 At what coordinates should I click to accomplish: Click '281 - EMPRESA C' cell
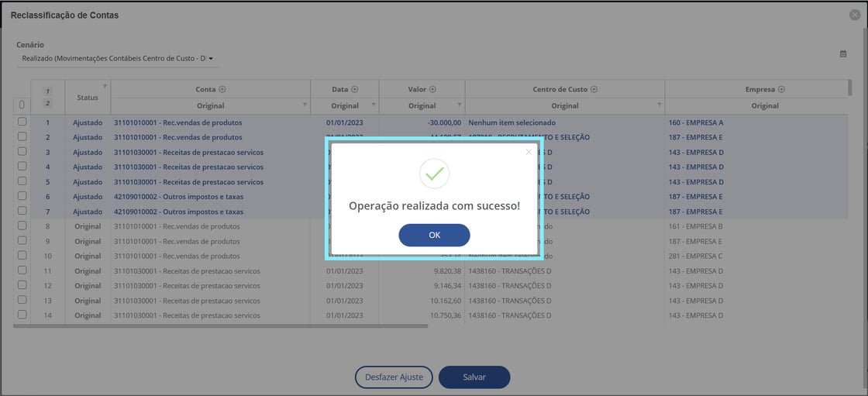tap(696, 257)
